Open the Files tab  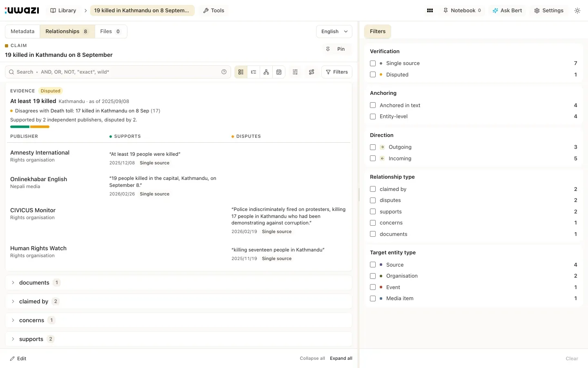click(x=111, y=31)
